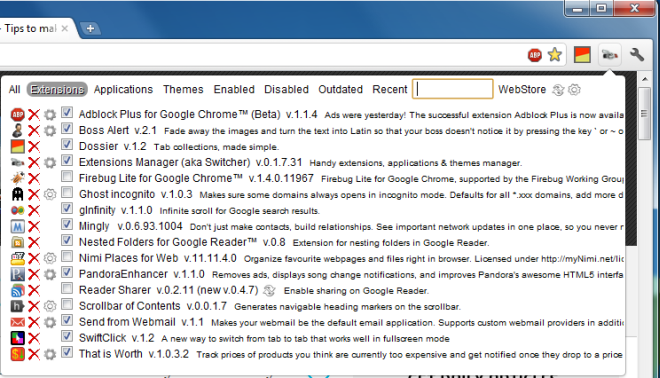Open a new tab with plus button
Screen dimensions: 660x378
[x=90, y=29]
